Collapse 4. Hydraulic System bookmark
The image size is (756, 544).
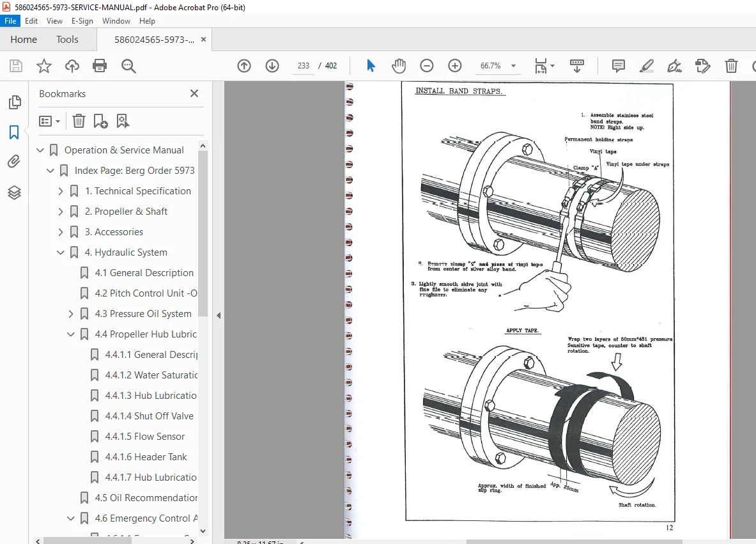tap(60, 253)
